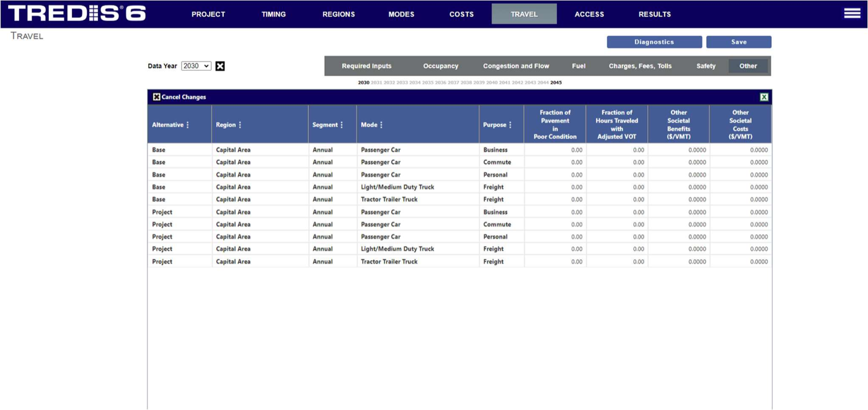The image size is (868, 410).
Task: Open Alternative column options menu
Action: click(x=188, y=125)
